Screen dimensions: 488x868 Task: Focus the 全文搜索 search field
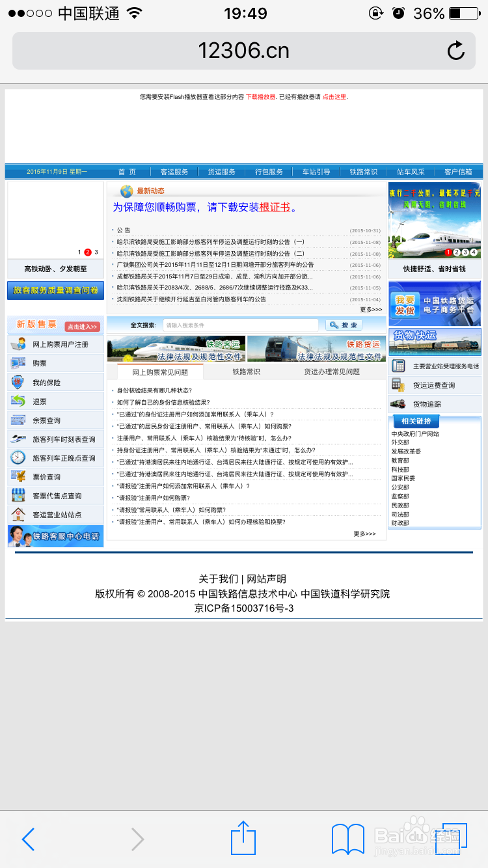240,325
